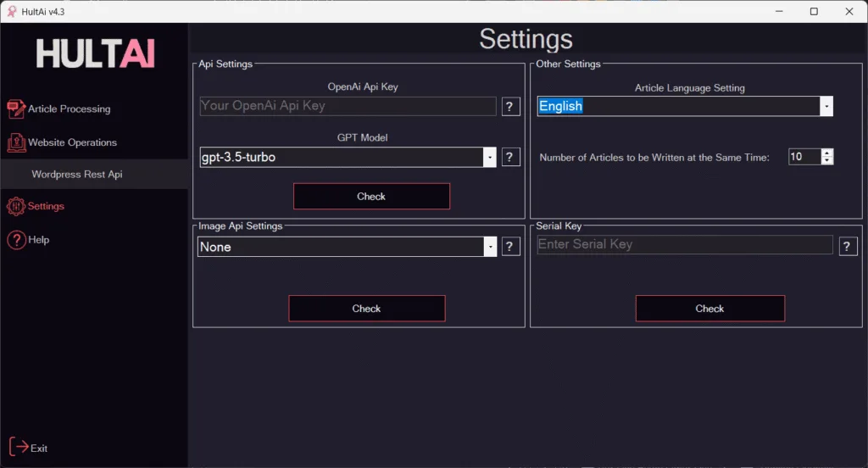Check the OpenAi Api settings

[371, 196]
